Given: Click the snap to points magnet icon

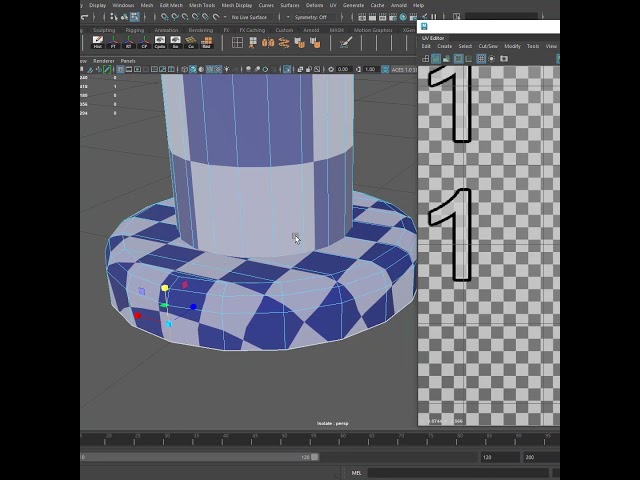Looking at the screenshot, I should [x=185, y=17].
